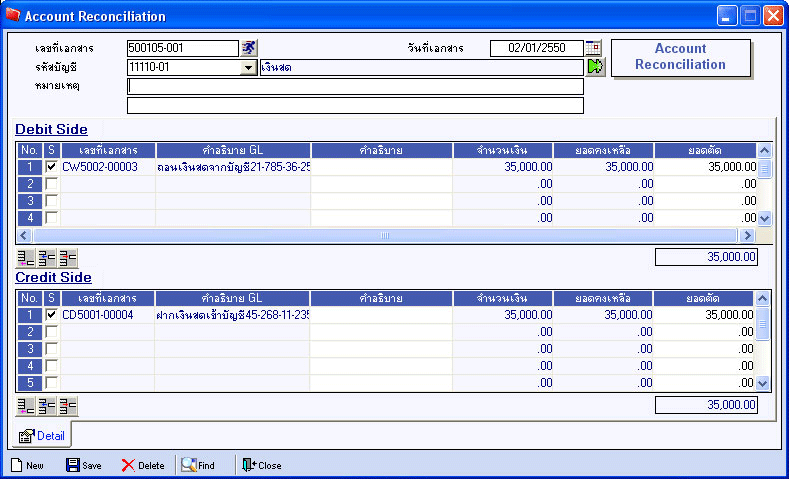Click third row-tool icon under Debit Side grid
Image resolution: width=789 pixels, height=479 pixels.
click(x=68, y=258)
